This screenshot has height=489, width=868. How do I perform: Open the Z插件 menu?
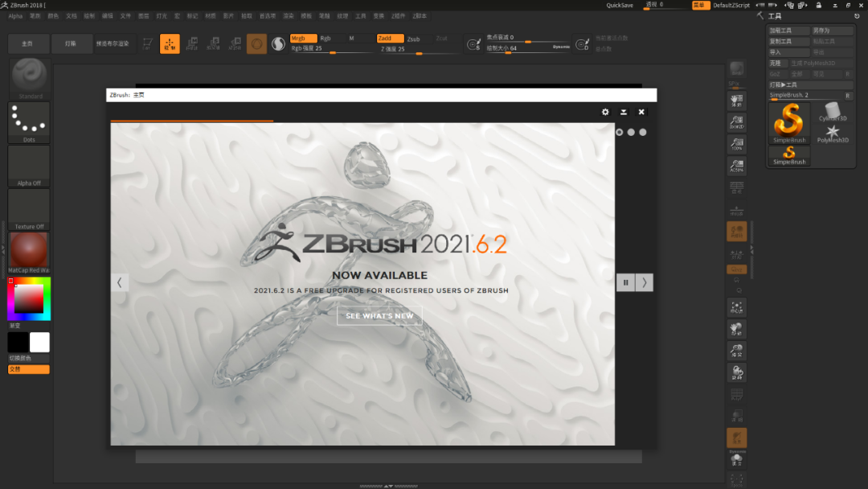point(398,16)
